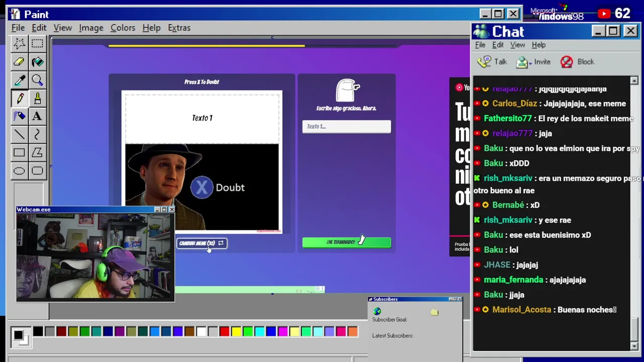Screen dimensions: 644x362
Task: Choose the Fill With Color bucket tool
Action: click(37, 62)
